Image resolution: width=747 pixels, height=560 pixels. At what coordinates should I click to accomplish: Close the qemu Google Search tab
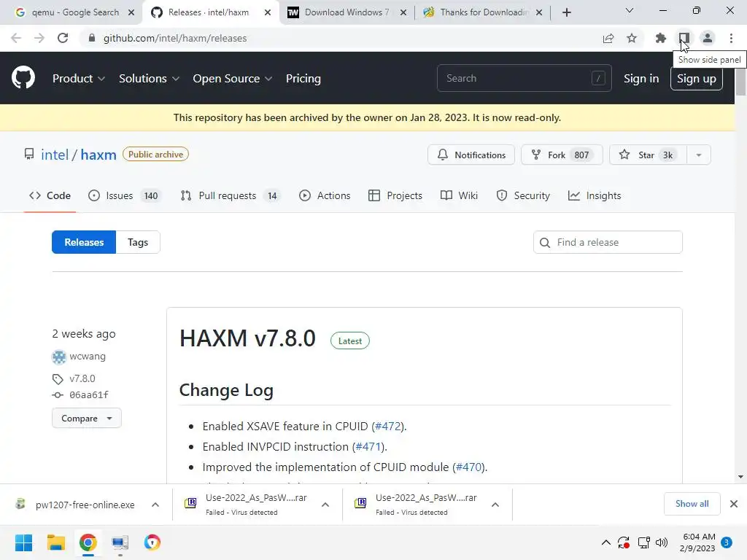[131, 12]
